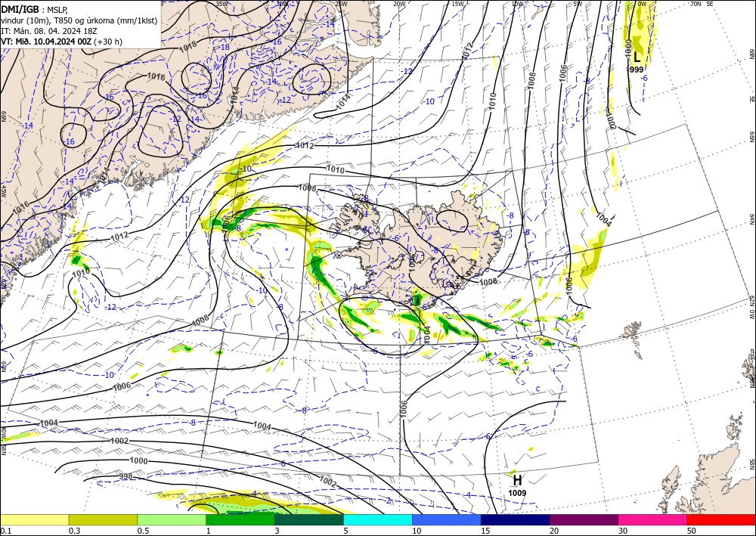756x536 pixels.
Task: Click the olive 0.3 precipitation legend swatch
Action: (103, 519)
